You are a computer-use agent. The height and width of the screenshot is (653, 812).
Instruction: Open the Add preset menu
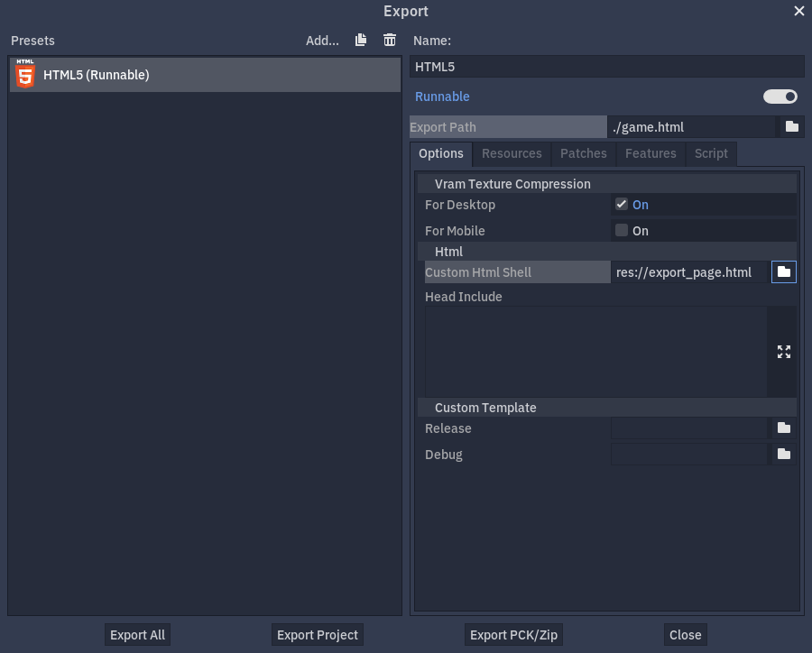(x=321, y=40)
